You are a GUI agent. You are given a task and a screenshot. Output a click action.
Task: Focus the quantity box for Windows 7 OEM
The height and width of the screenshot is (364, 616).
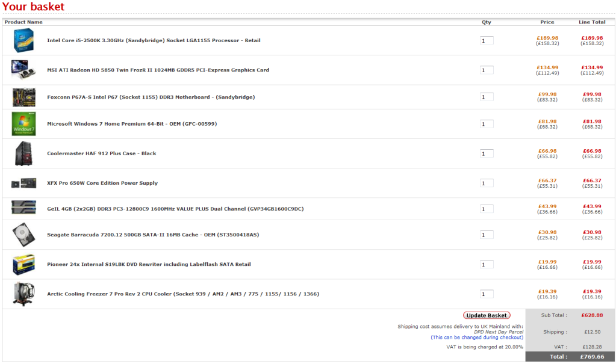coord(487,124)
